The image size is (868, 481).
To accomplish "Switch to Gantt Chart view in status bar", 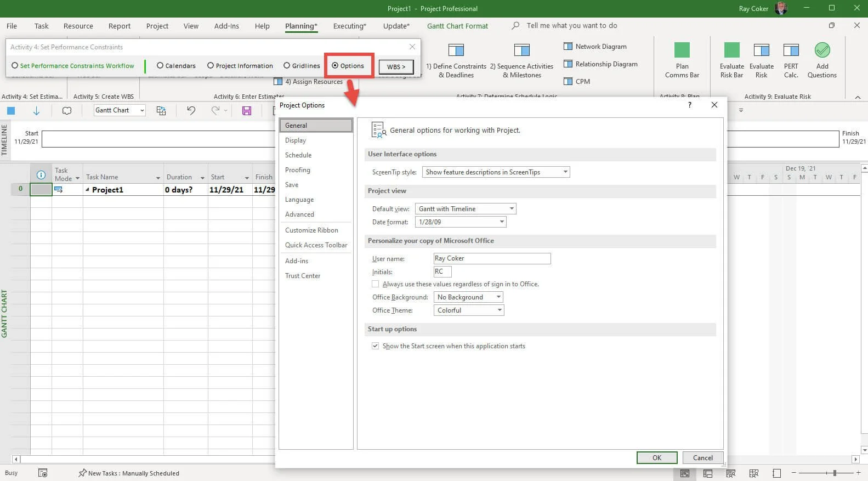I will click(685, 473).
